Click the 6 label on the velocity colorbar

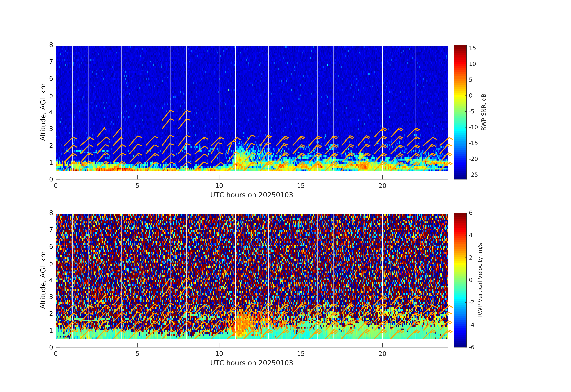(471, 213)
